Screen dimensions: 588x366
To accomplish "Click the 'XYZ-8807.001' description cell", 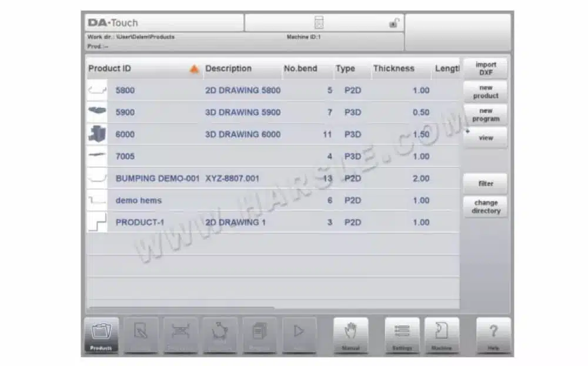I will click(232, 179).
